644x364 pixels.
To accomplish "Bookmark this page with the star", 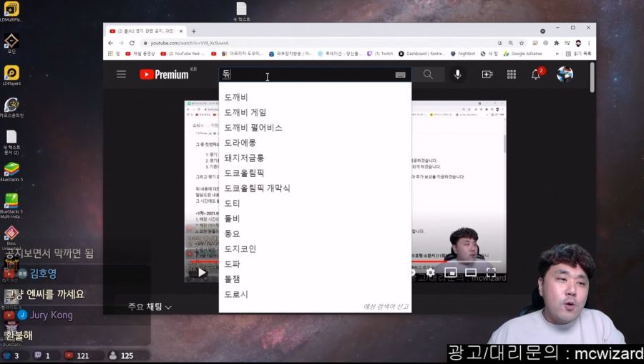I will 522,43.
